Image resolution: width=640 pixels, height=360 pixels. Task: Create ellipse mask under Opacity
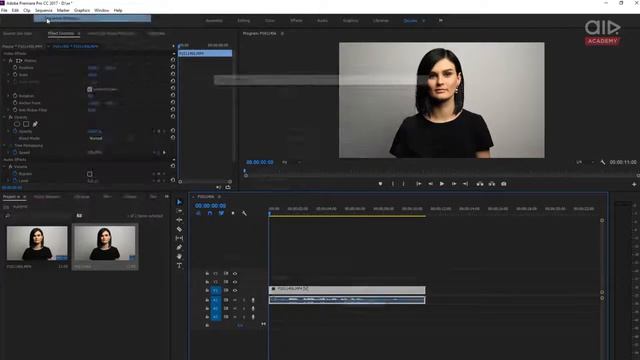point(17,124)
